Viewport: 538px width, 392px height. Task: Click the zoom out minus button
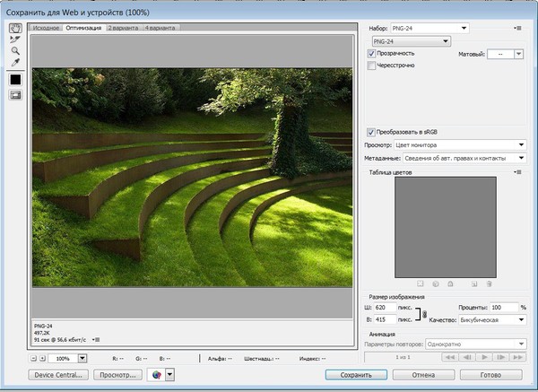tap(33, 358)
